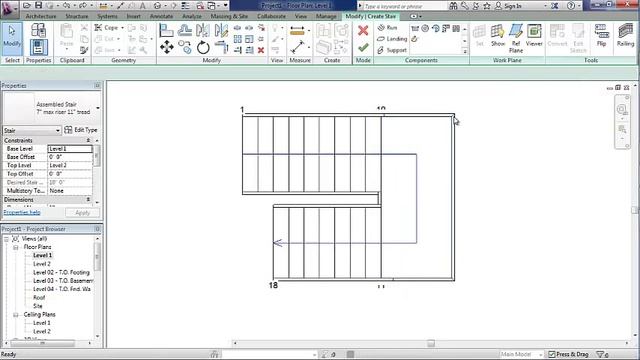Click the Apply button in Properties
The image size is (640, 360).
tap(82, 213)
